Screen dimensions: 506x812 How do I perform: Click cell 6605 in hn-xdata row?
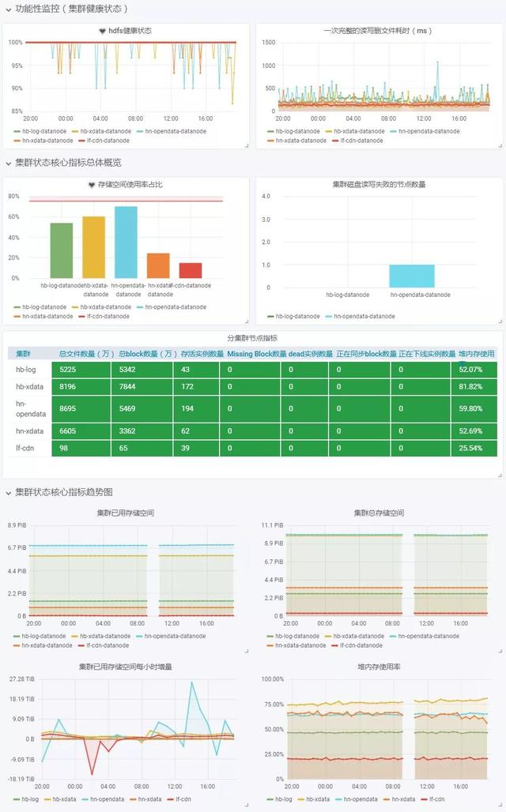tap(81, 430)
